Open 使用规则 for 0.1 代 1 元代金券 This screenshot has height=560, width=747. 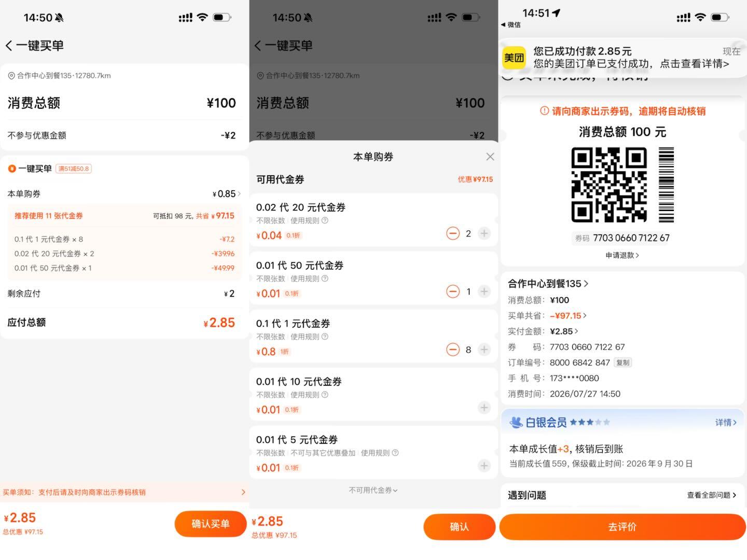coord(309,337)
